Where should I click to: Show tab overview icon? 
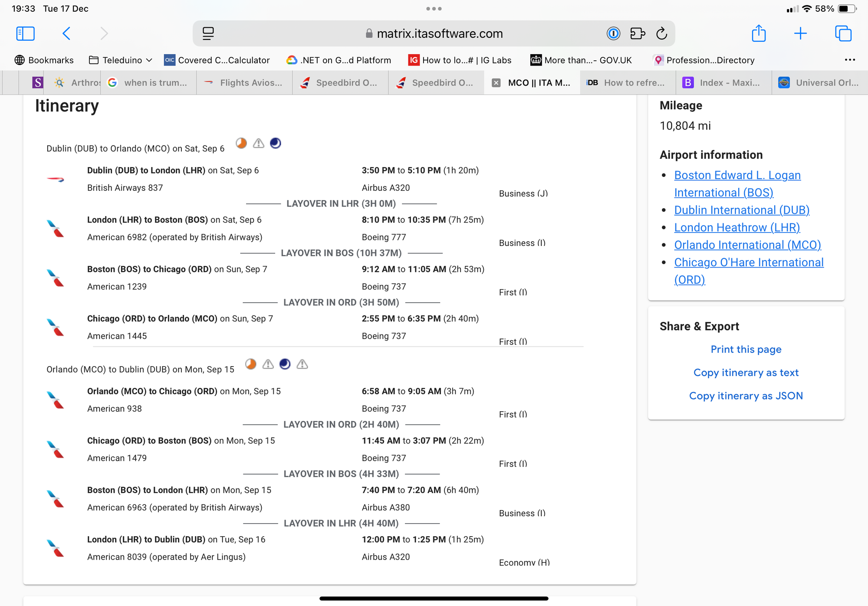843,33
